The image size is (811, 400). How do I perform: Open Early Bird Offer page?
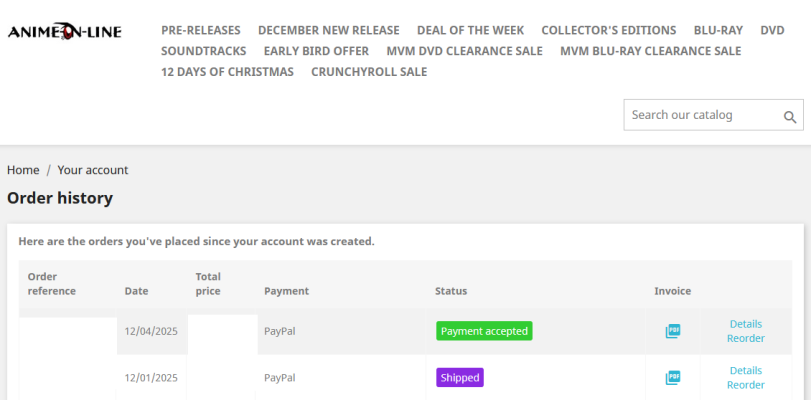point(316,51)
